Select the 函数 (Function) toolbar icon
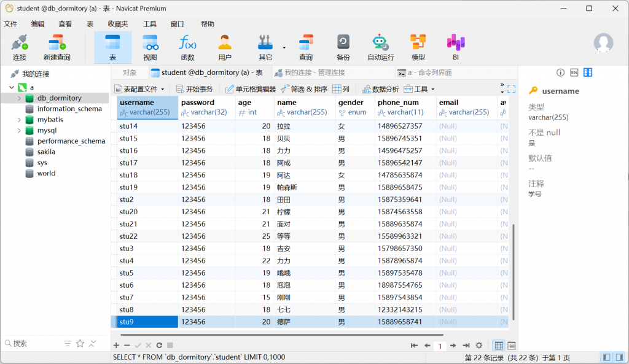Screen dimensions: 629x364 (187, 47)
